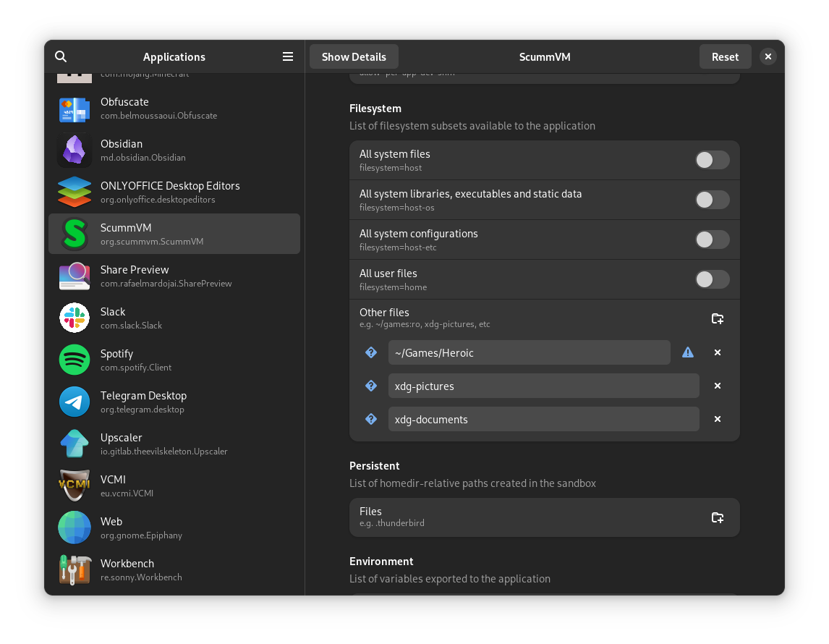Edit the xdg-documents path field
This screenshot has height=644, width=829.
pos(543,419)
